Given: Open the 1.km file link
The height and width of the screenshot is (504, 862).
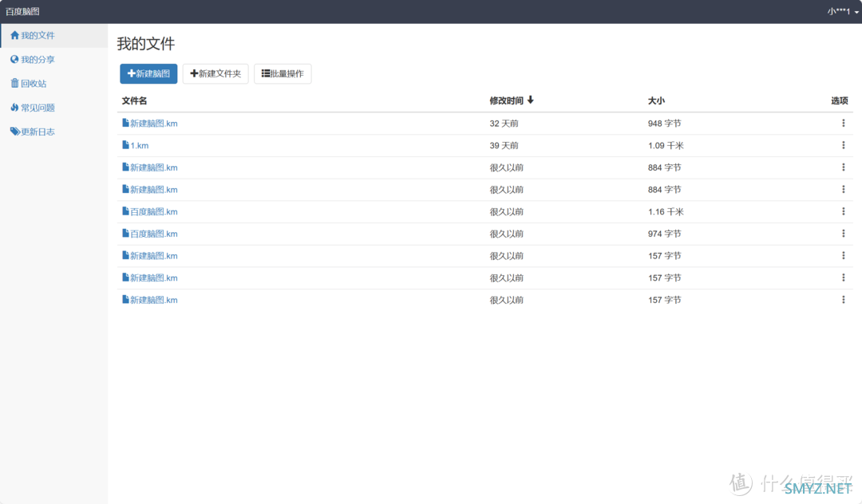Looking at the screenshot, I should (x=139, y=146).
